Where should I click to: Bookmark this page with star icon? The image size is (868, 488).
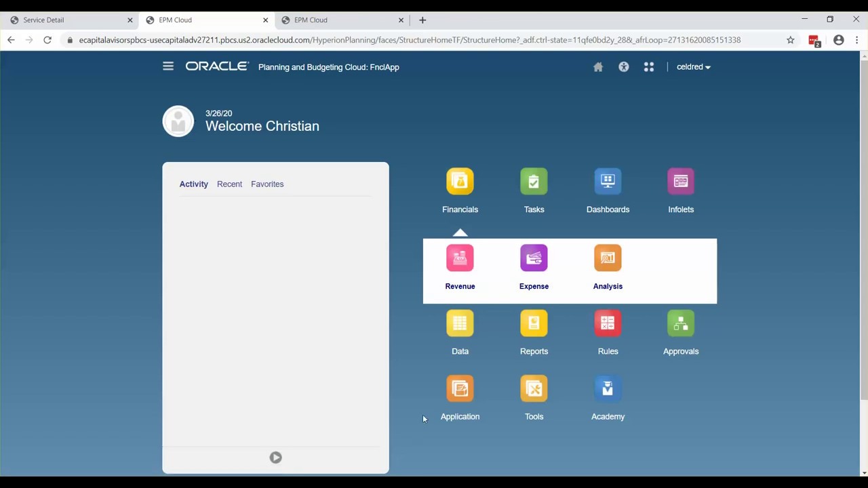(x=790, y=40)
